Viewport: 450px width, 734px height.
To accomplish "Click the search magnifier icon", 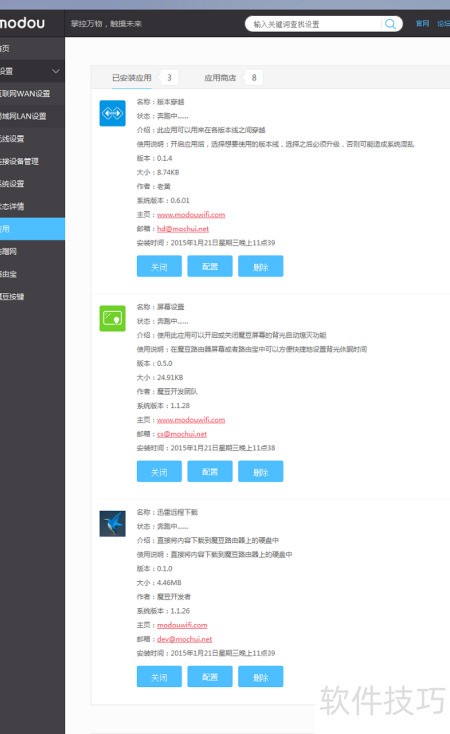I will click(x=390, y=24).
